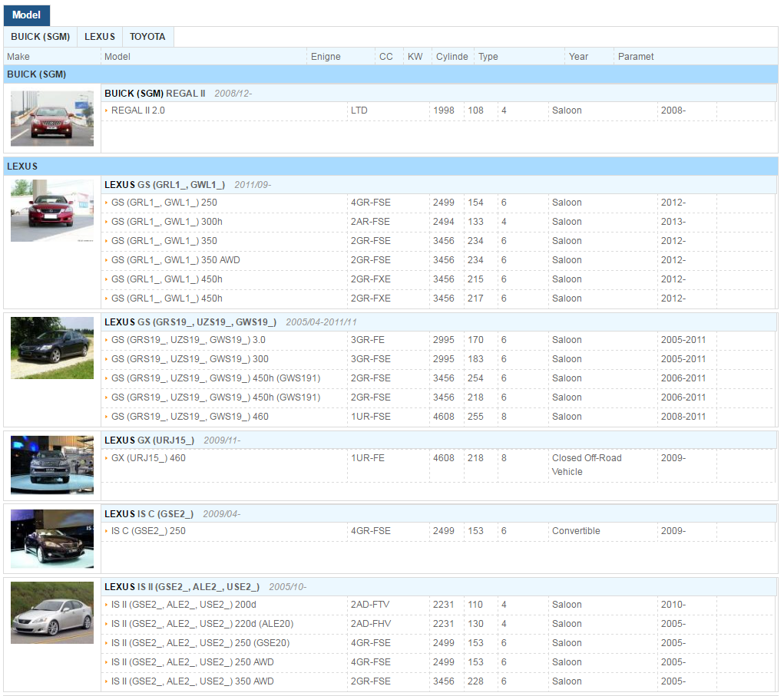Screen dimensions: 784x696
Task: Open IS II 250 AWD model link
Action: click(192, 662)
